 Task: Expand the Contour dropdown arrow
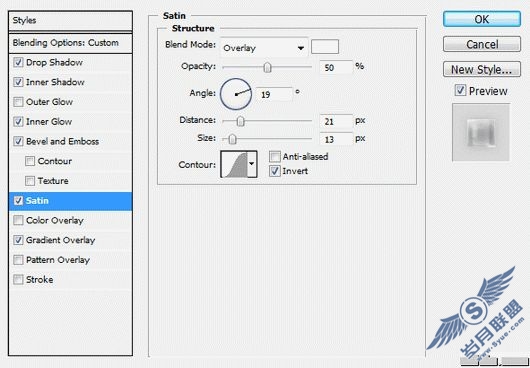252,165
